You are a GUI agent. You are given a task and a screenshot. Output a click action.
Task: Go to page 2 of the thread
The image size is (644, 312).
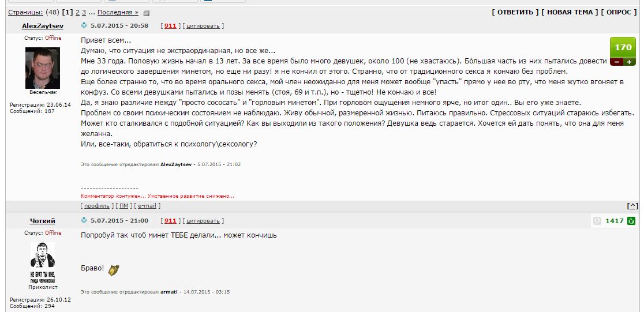pos(78,12)
